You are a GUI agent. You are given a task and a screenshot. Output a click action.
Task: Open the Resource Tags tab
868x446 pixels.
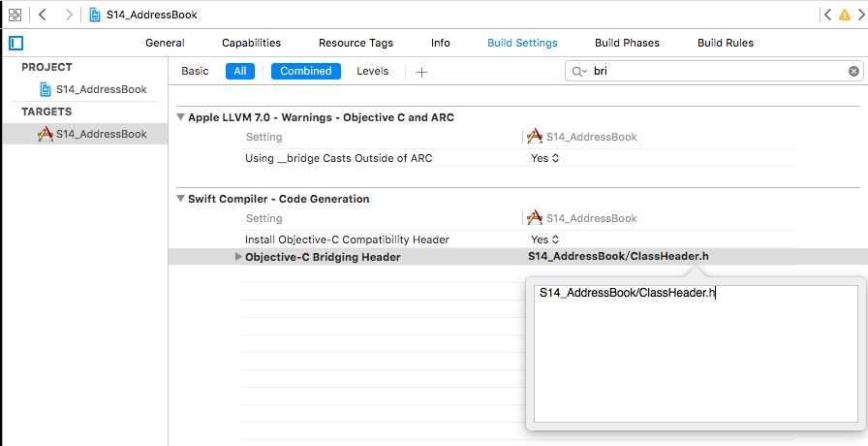356,43
